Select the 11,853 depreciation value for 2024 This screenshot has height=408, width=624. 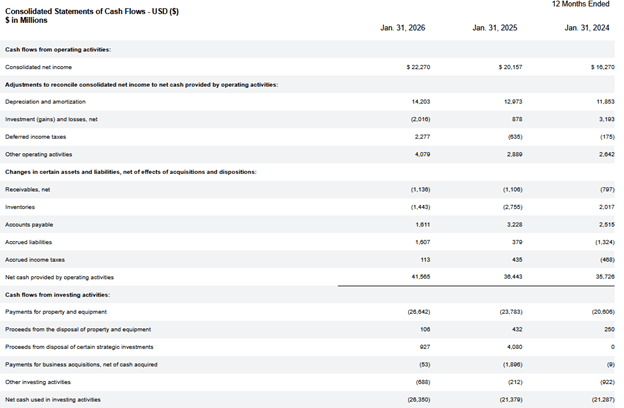pos(604,102)
